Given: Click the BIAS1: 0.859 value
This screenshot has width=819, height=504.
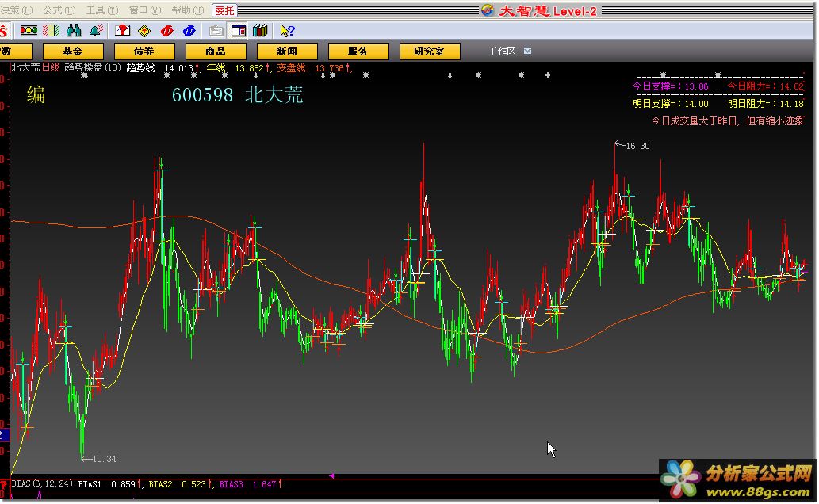Looking at the screenshot, I should point(110,484).
